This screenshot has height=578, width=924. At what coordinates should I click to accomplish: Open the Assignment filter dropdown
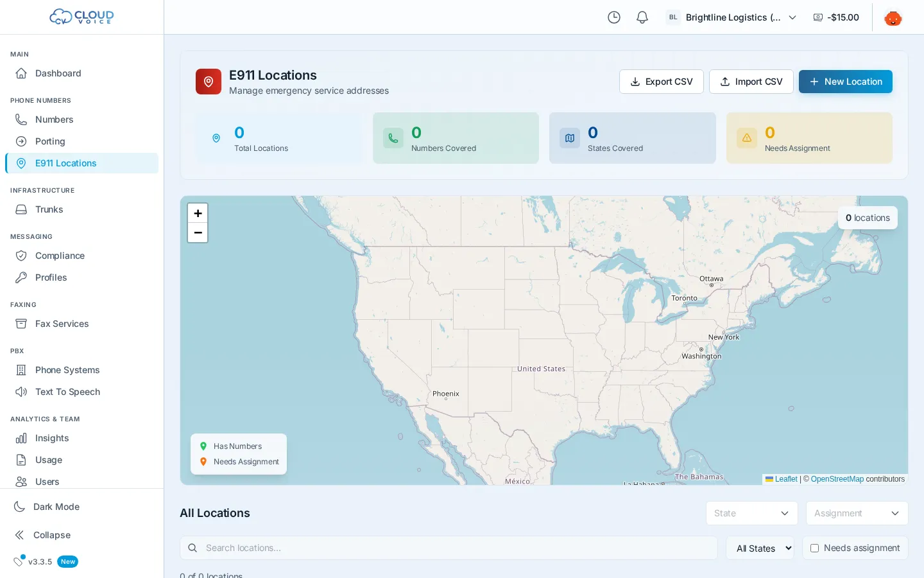click(x=857, y=513)
